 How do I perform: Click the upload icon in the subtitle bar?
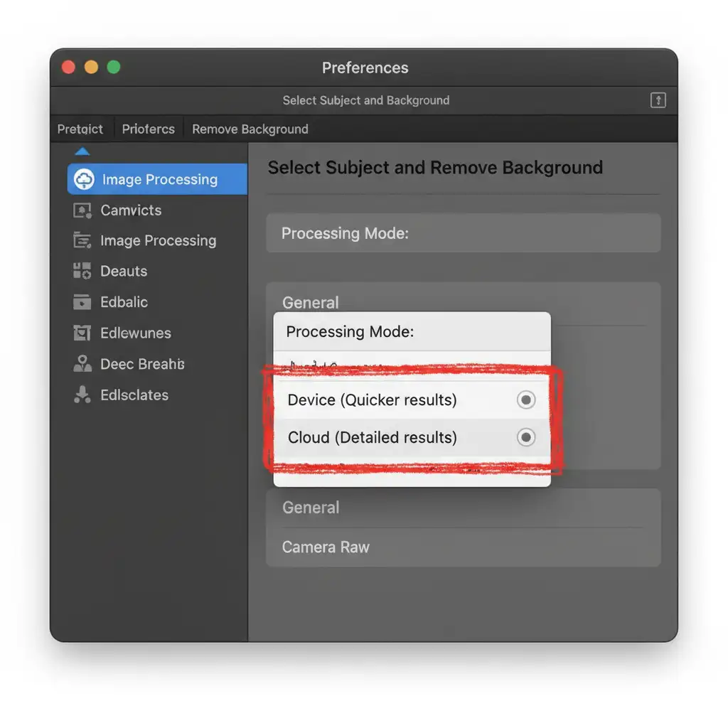(658, 100)
